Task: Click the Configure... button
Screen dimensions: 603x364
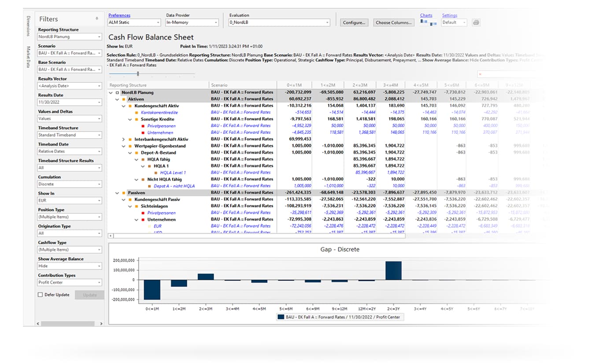Action: [x=354, y=22]
